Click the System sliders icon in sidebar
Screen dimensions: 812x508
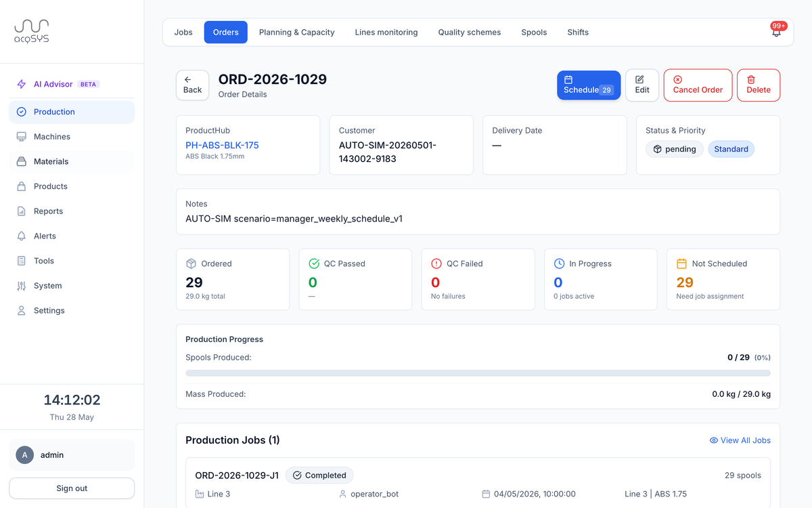tap(21, 285)
